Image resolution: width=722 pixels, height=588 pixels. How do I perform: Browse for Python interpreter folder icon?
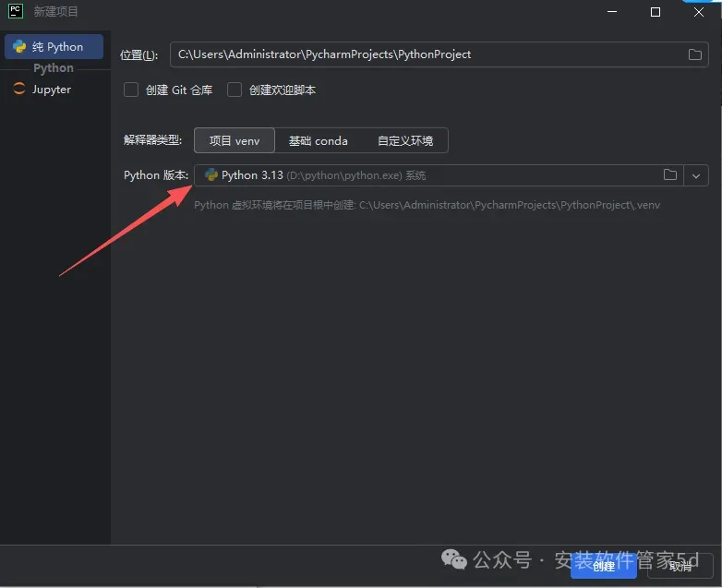click(670, 175)
